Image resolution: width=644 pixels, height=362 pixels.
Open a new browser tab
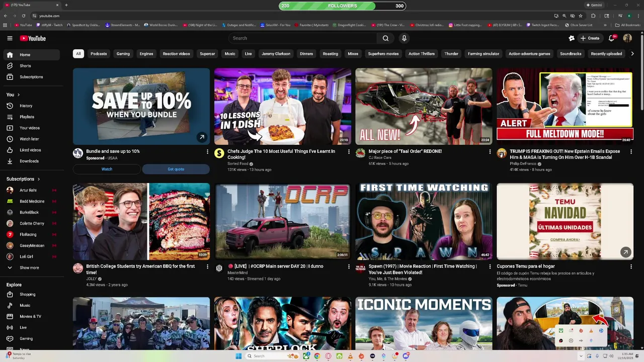(66, 5)
